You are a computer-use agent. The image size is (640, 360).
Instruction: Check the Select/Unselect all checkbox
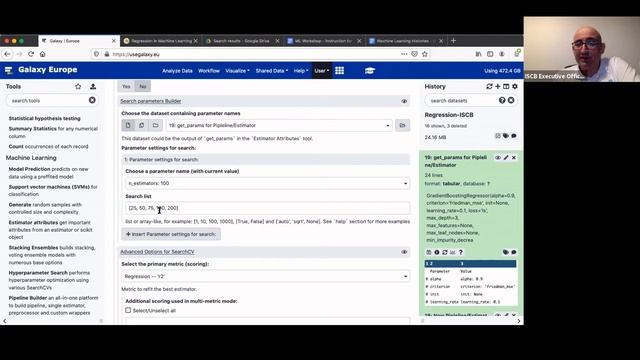coord(128,310)
